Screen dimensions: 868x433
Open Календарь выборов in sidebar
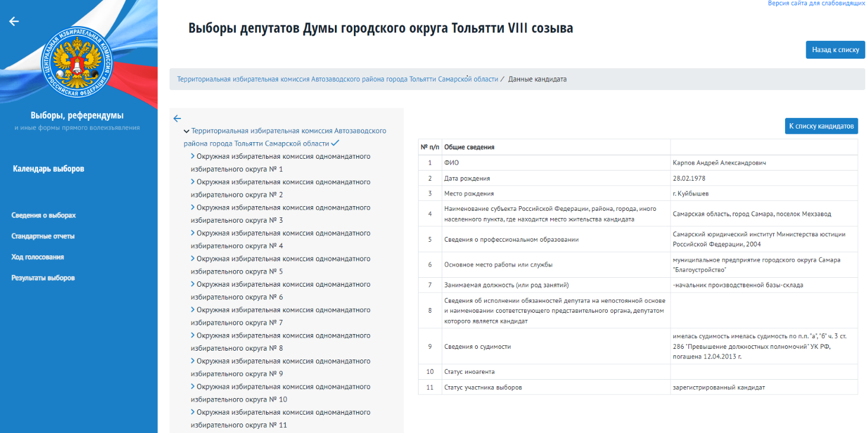(49, 169)
